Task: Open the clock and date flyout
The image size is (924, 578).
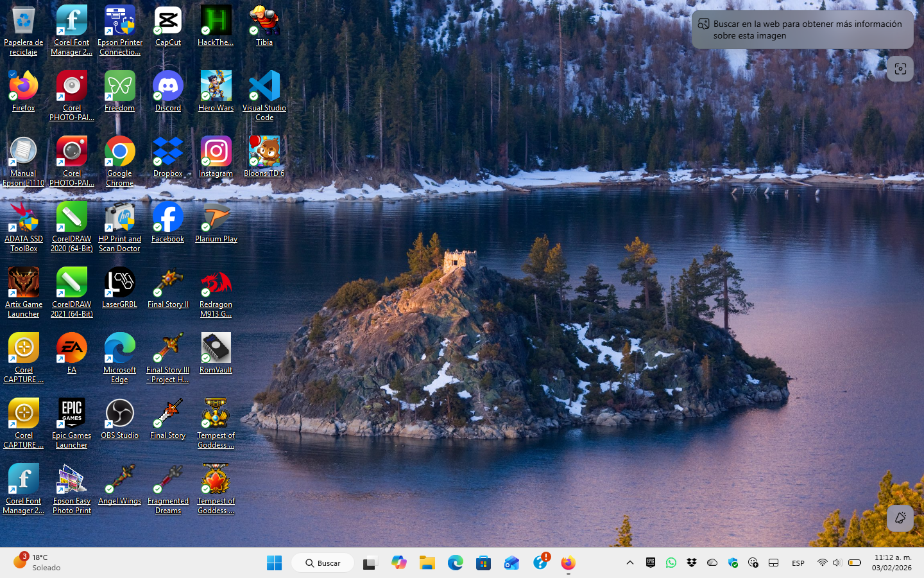Action: (x=891, y=563)
